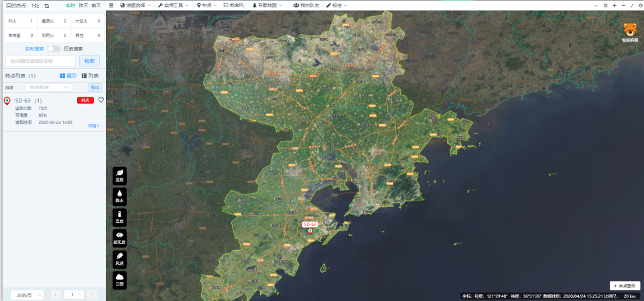Select the 昨天 tab
The width and height of the screenshot is (644, 301).
(x=84, y=5)
